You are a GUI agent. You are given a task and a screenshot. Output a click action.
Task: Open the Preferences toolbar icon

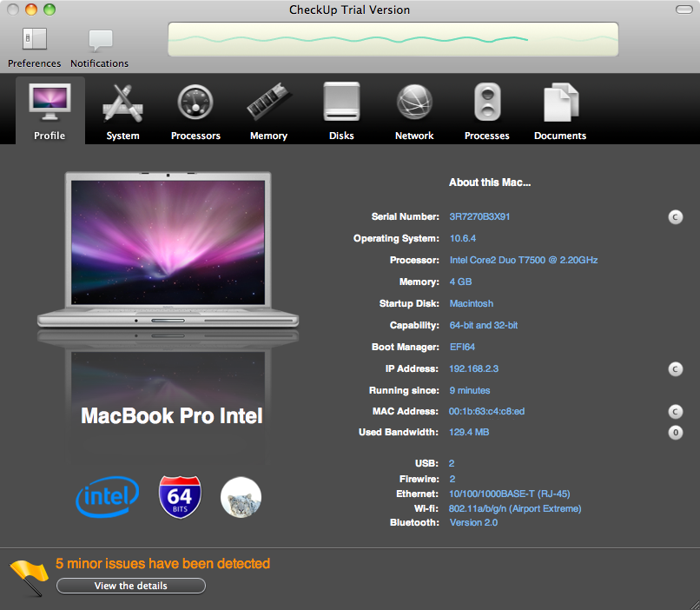coord(35,39)
